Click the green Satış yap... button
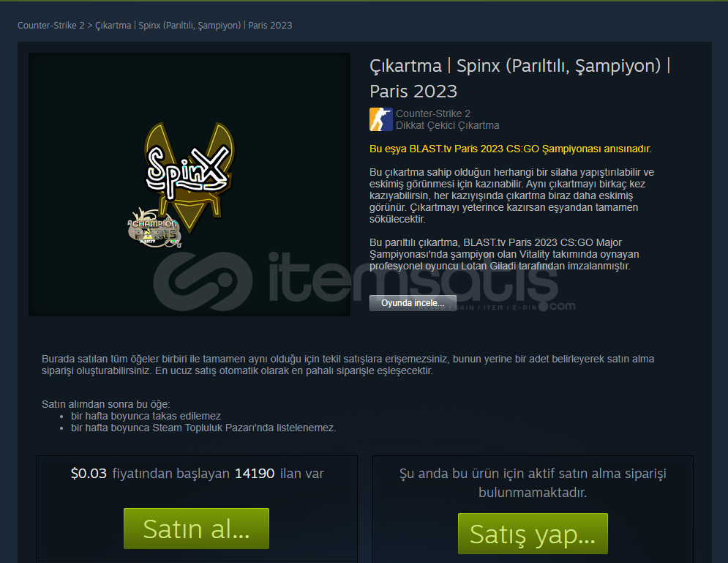 tap(533, 534)
